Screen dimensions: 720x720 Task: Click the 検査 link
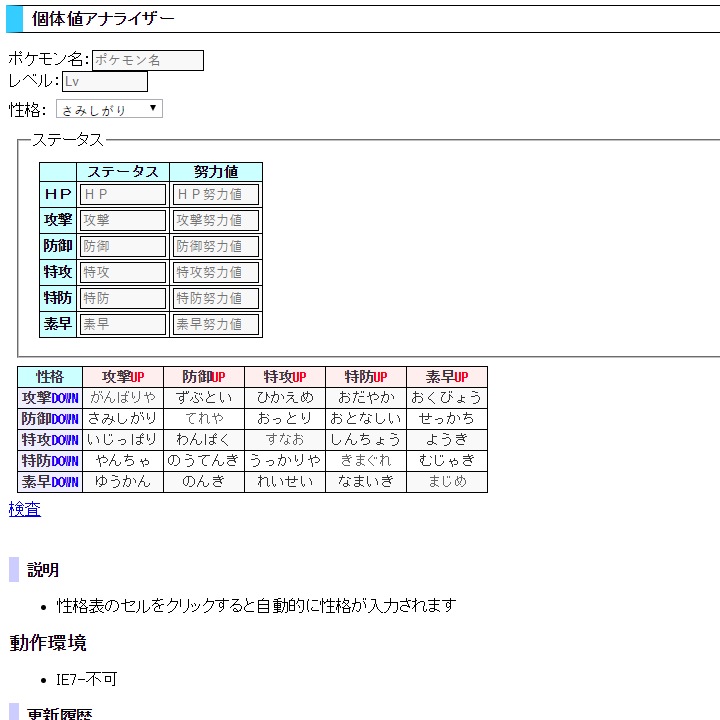point(25,510)
